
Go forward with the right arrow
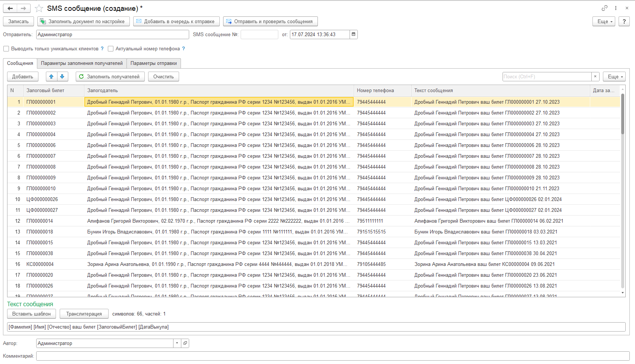pos(24,8)
